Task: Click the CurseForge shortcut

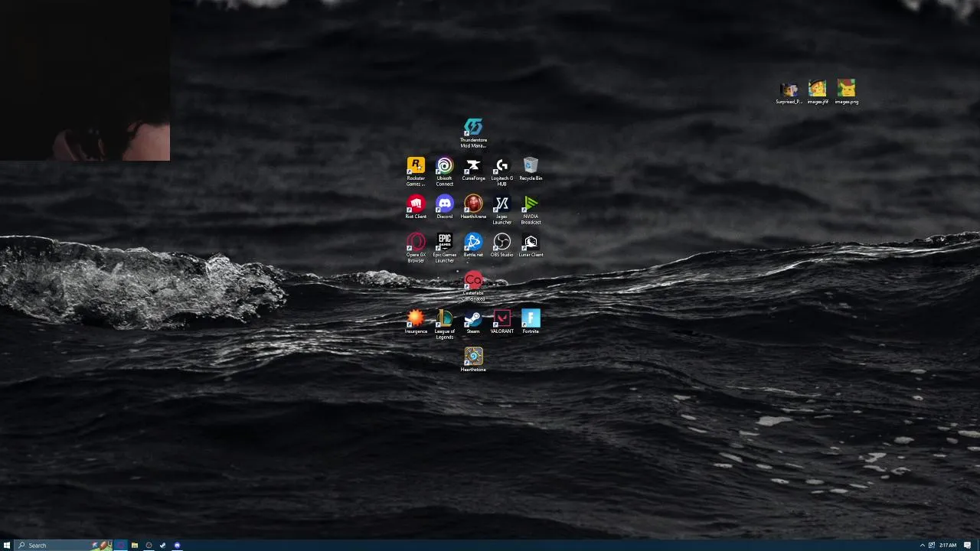Action: 473,169
